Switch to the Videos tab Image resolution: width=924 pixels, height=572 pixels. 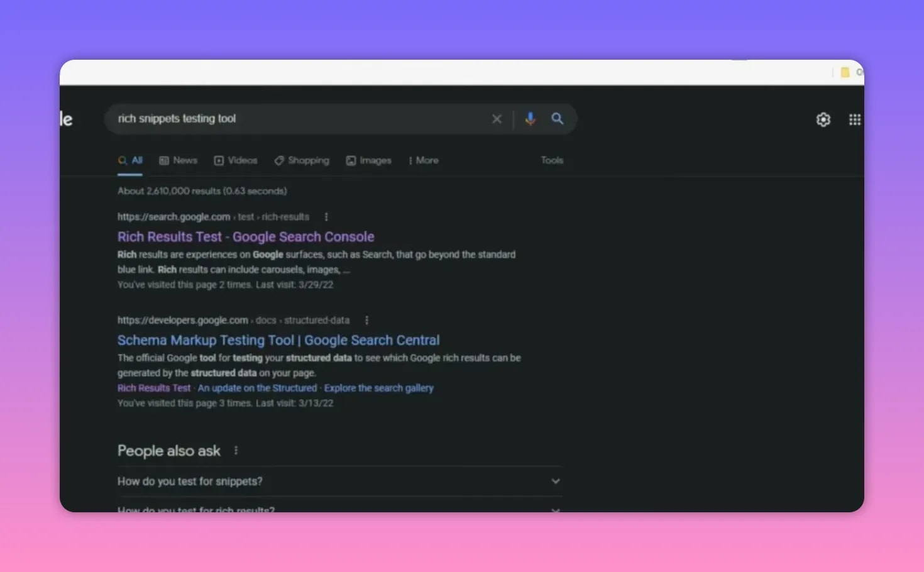(236, 161)
